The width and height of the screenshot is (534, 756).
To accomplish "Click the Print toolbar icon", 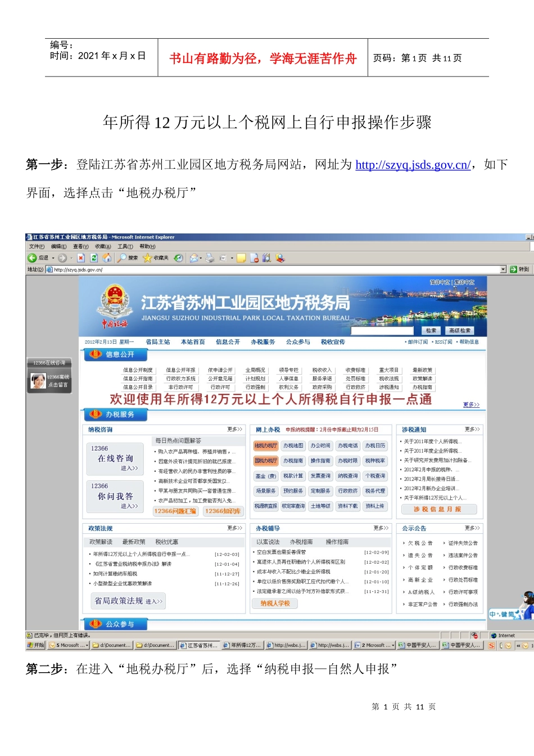I will 210,258.
